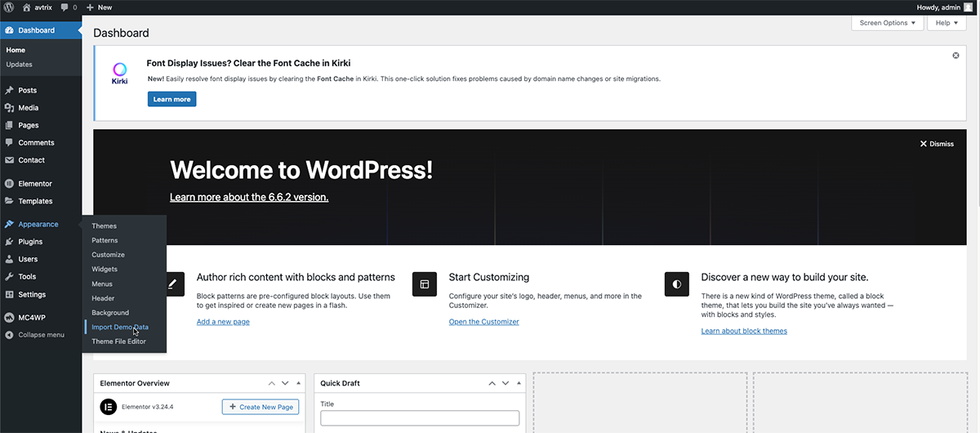Click the Elementor icon in sidebar
The height and width of the screenshot is (433, 980).
tap(9, 184)
